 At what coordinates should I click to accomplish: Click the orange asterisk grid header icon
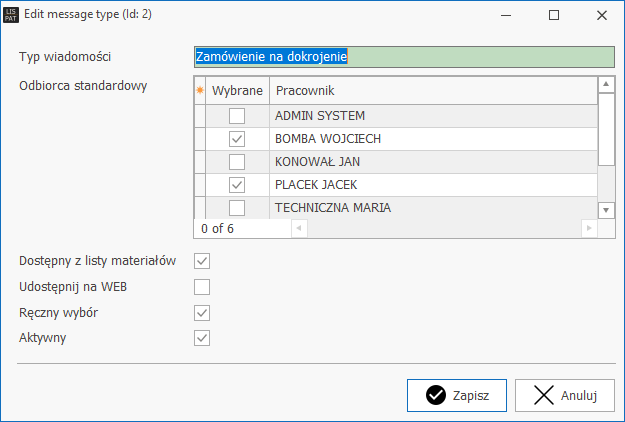click(199, 90)
